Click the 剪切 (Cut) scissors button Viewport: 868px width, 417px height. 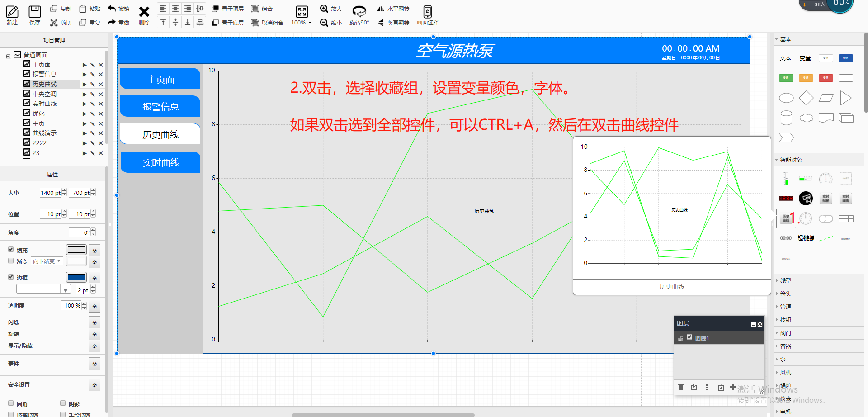click(61, 23)
